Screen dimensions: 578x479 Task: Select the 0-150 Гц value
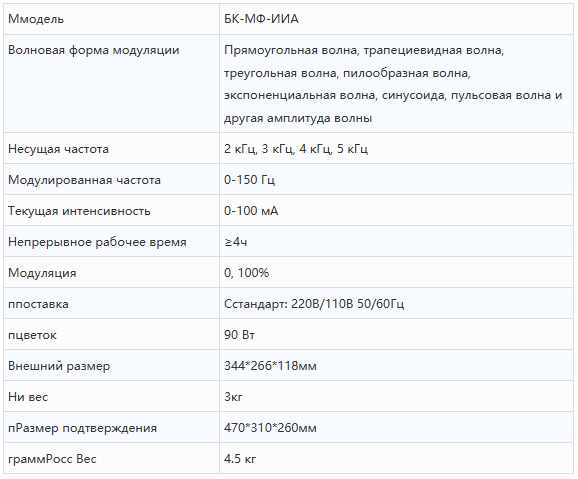point(249,180)
